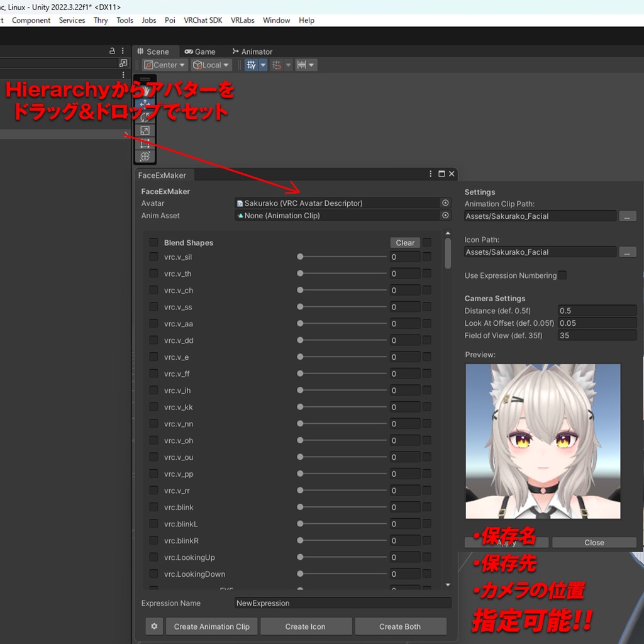Check the vrc.blink blend shape checkbox
644x644 pixels.
point(153,507)
